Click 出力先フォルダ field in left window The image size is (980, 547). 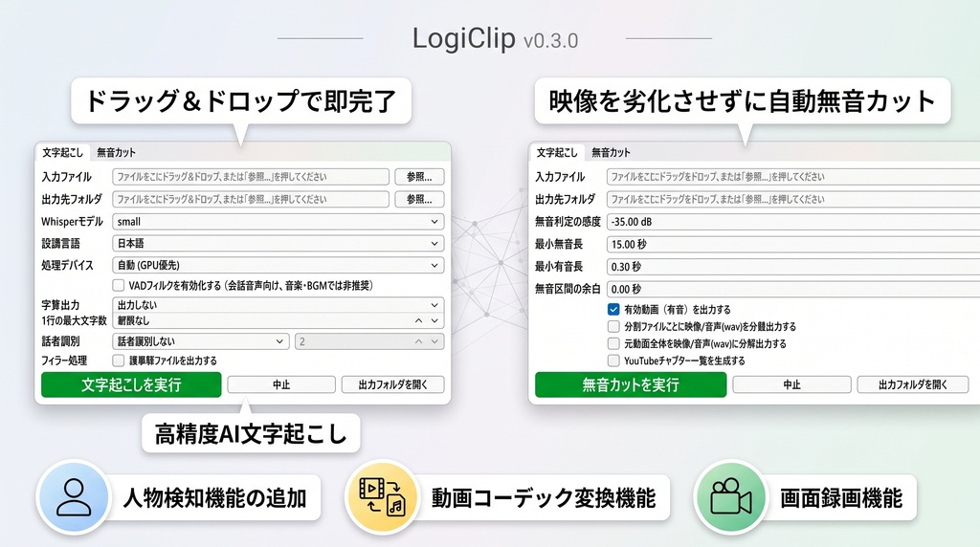(x=251, y=199)
